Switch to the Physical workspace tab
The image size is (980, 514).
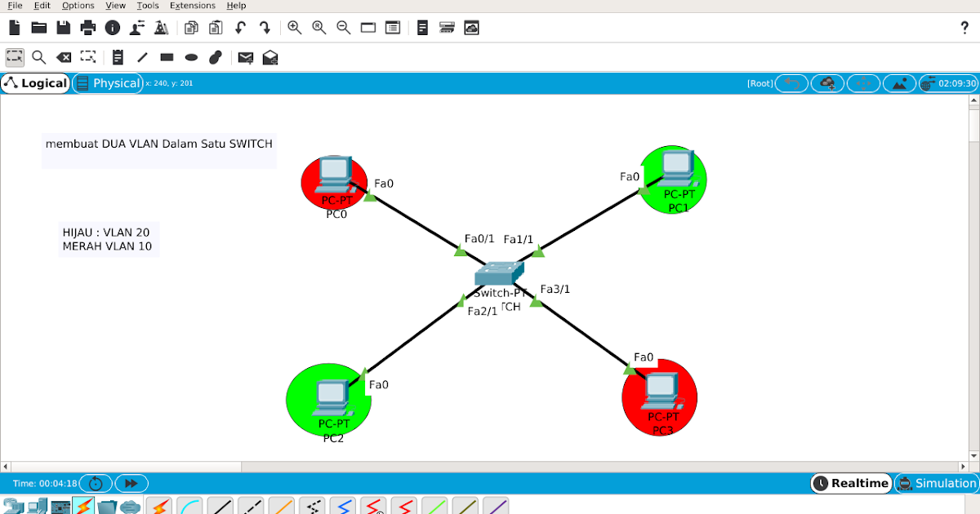(108, 82)
